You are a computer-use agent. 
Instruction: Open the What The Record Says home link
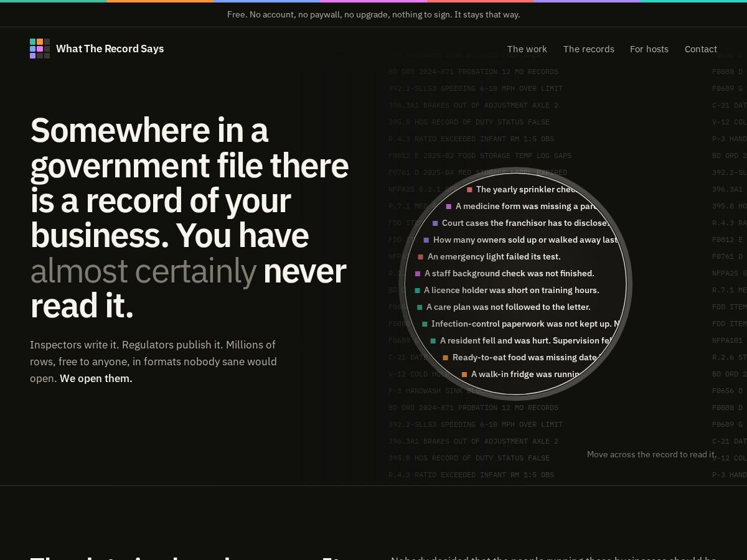click(97, 49)
